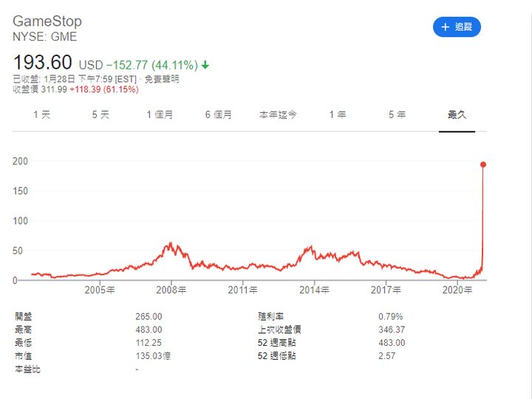Click the −152.77 (44.11%) change value
This screenshot has width=532, height=399.
(x=152, y=65)
